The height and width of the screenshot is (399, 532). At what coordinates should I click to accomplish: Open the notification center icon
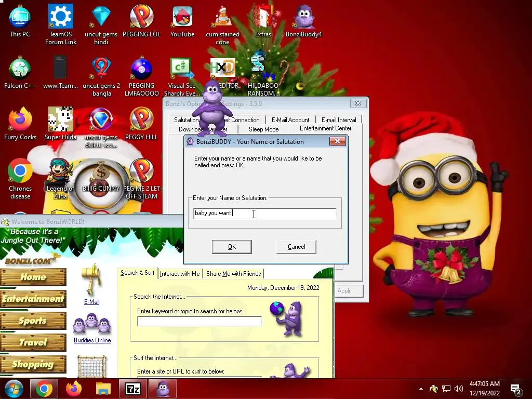pos(516,390)
